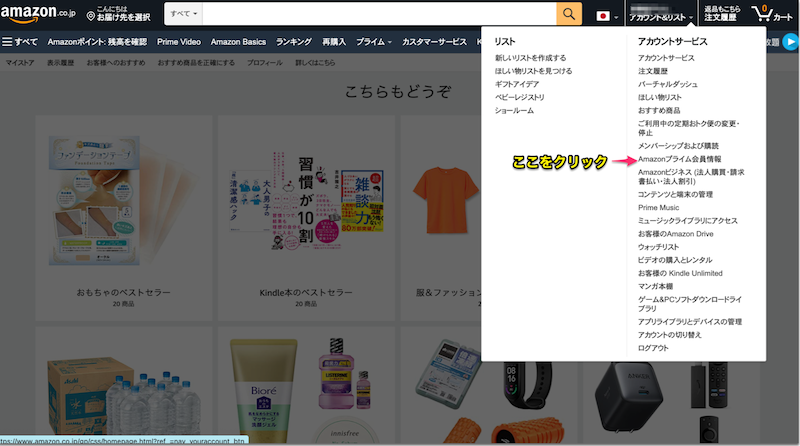Viewport: 800px width, 446px height.
Task: Open 表示履歴 sub-navigation tab
Action: tap(60, 63)
